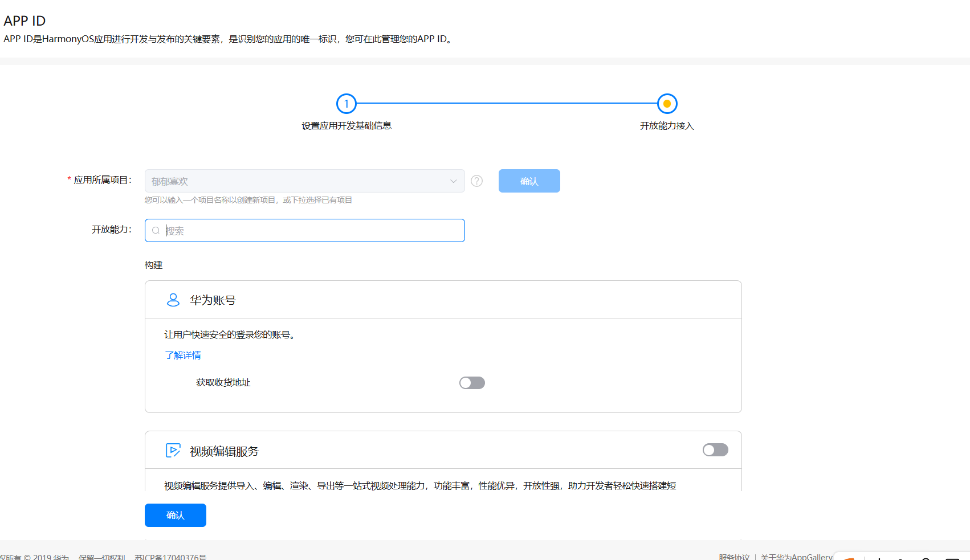Click the APP ID是HarmonyOS description line
This screenshot has height=560, width=970.
229,39
